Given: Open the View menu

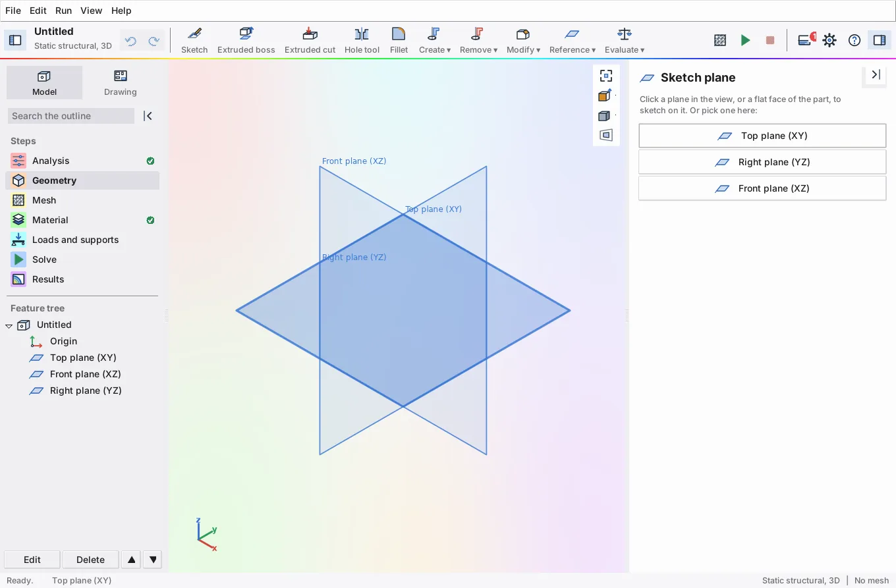Looking at the screenshot, I should [91, 11].
